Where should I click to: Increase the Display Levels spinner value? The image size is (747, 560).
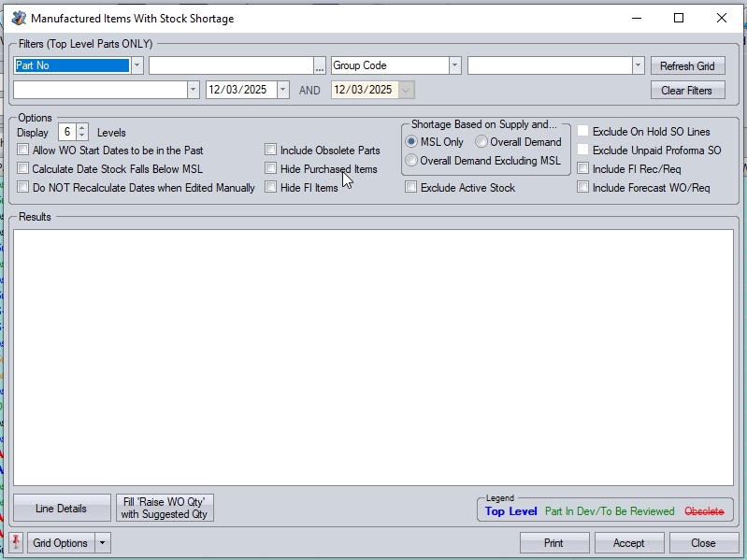(x=82, y=129)
